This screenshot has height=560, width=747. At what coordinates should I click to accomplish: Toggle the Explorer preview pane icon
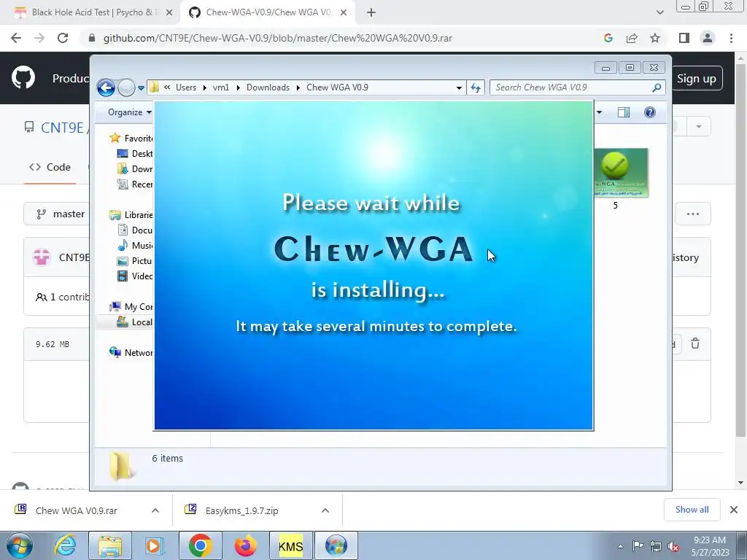coord(624,112)
